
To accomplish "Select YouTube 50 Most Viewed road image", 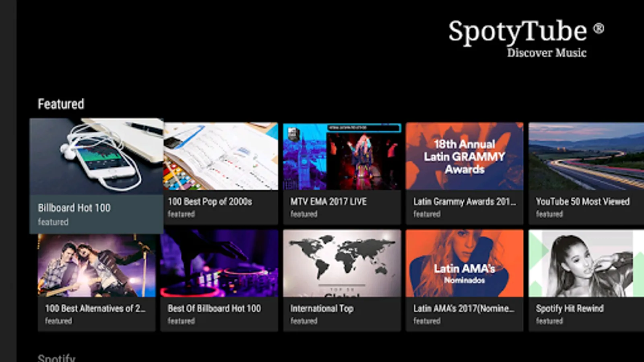I will point(586,156).
